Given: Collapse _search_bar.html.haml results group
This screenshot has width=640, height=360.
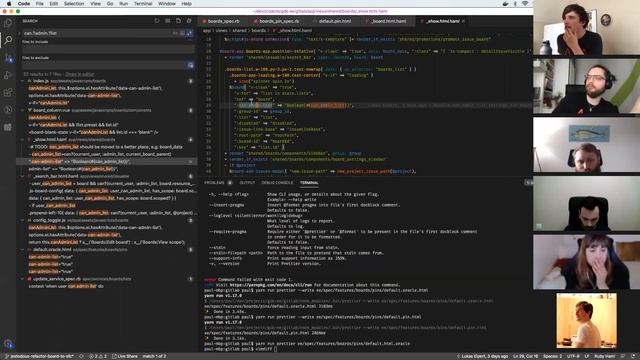Looking at the screenshot, I should point(22,176).
